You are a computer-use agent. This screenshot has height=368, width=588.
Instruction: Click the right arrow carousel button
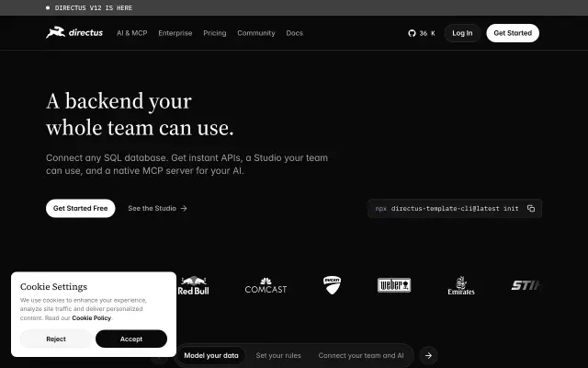429,355
